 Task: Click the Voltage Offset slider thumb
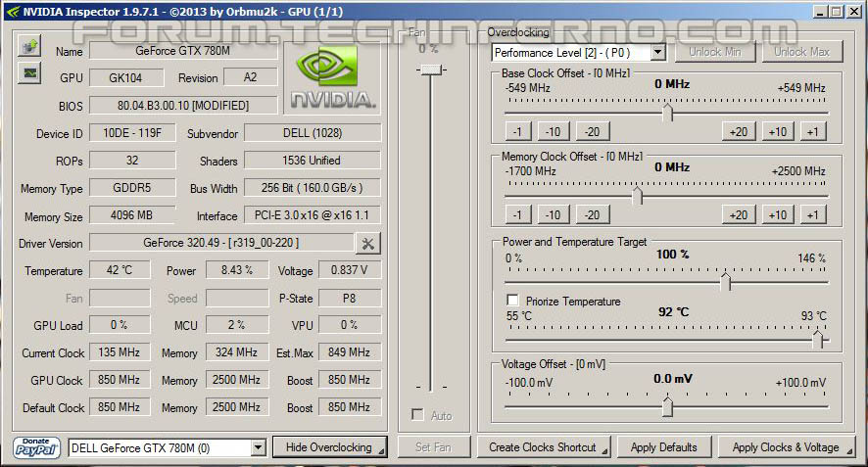pos(667,406)
